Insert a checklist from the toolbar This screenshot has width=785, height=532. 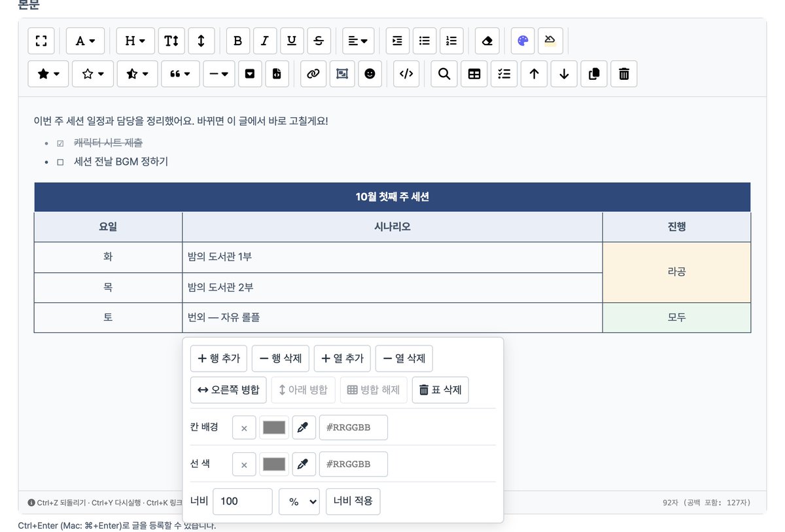504,74
